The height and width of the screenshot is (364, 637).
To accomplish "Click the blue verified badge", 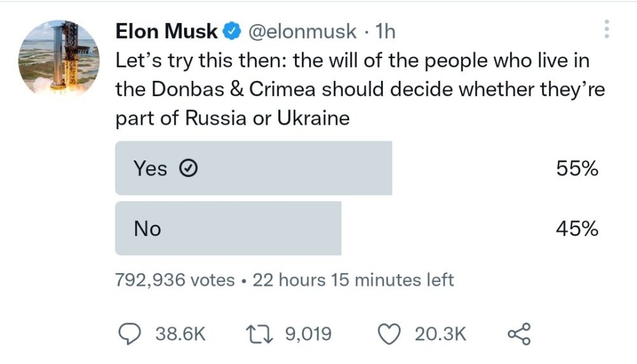I will (x=233, y=30).
